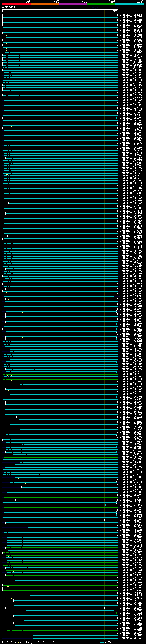This screenshot has width=146, height=644.
Task: Select hit label UniRef100_B6KR61
Action: point(131,311)
